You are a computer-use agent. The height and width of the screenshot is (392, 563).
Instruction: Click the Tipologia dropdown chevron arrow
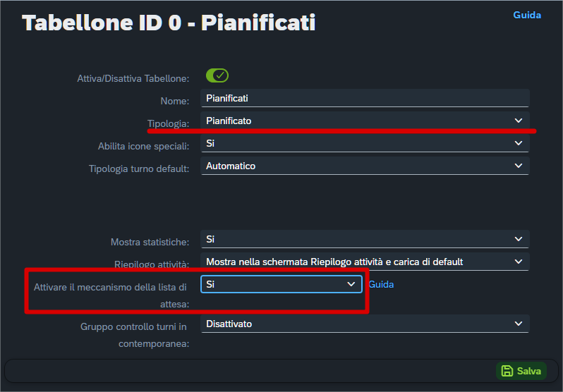519,121
